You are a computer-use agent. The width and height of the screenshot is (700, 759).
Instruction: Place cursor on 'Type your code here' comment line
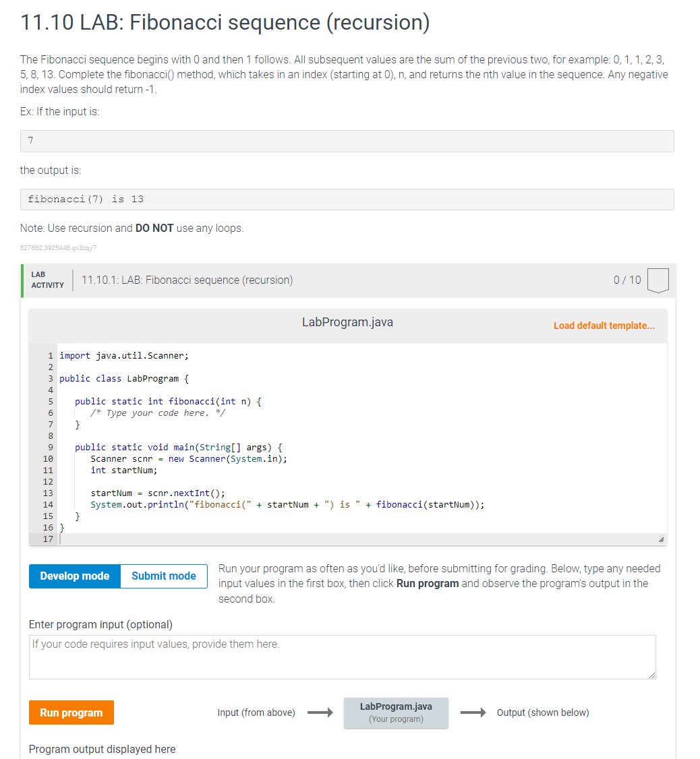pyautogui.click(x=158, y=413)
